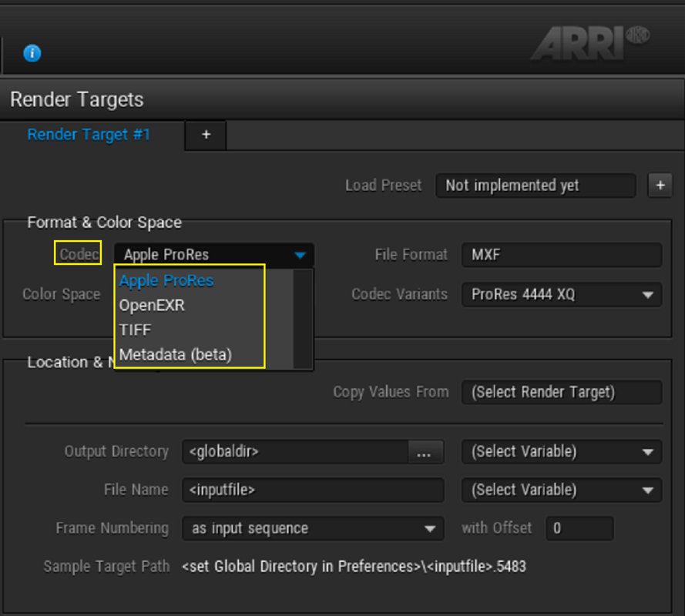This screenshot has width=685, height=616.
Task: Click the Sample Target Path value text
Action: tap(354, 567)
